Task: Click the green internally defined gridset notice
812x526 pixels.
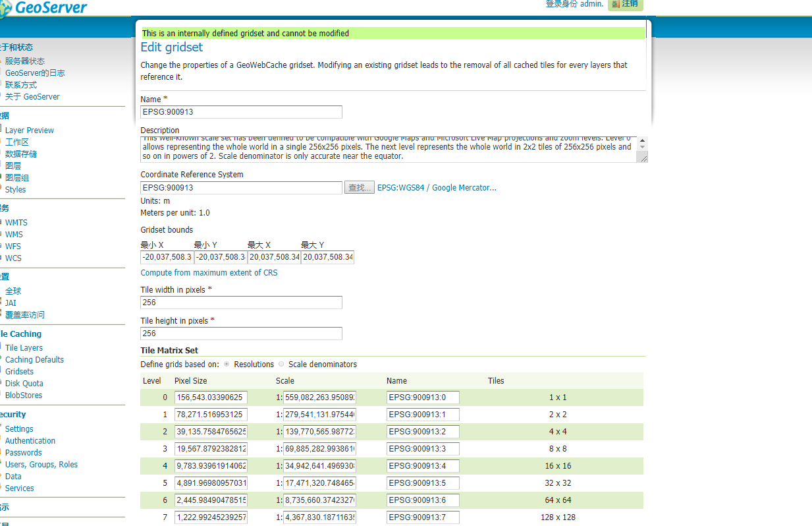Action: 392,33
